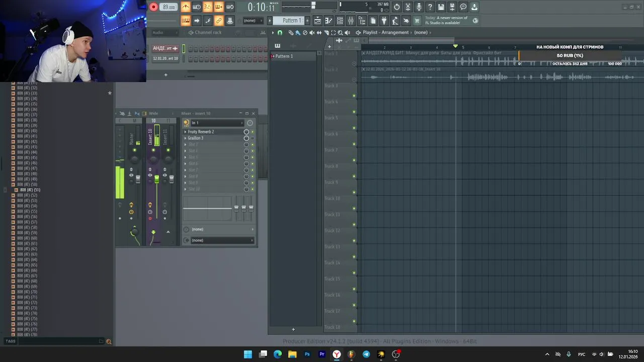The width and height of the screenshot is (644, 362).
Task: Open mixer In 1 input dropdown
Action: coord(217,123)
